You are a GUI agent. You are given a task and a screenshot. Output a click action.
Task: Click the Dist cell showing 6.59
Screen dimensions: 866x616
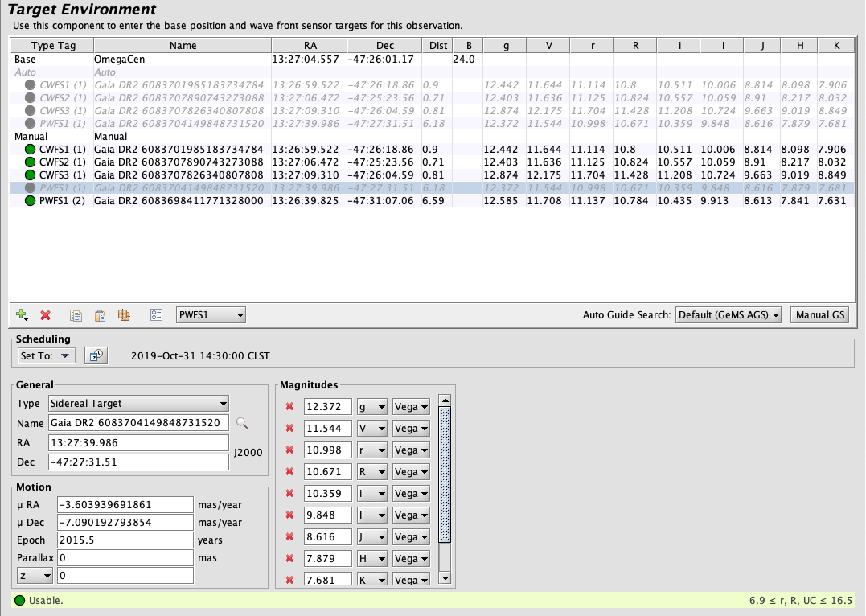click(x=437, y=200)
